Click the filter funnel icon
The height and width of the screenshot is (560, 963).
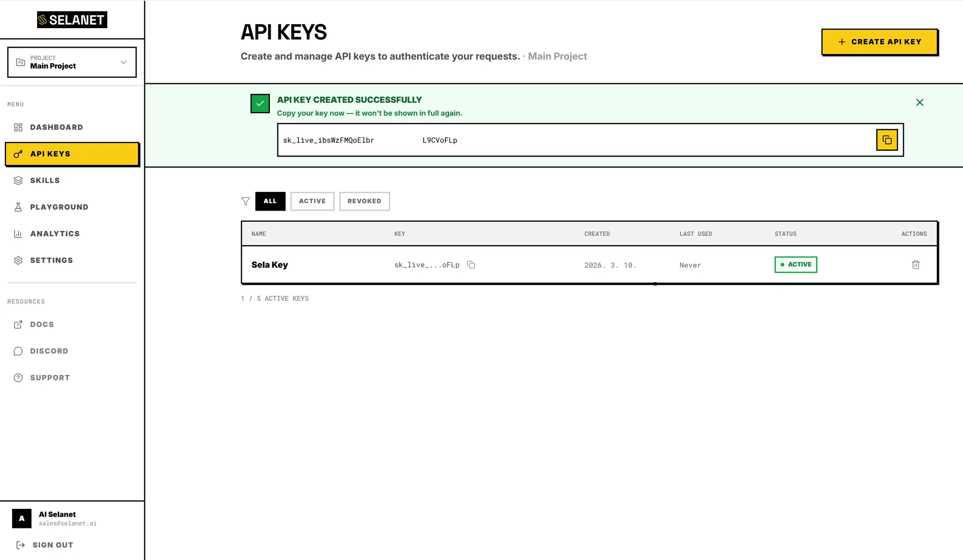pos(245,201)
